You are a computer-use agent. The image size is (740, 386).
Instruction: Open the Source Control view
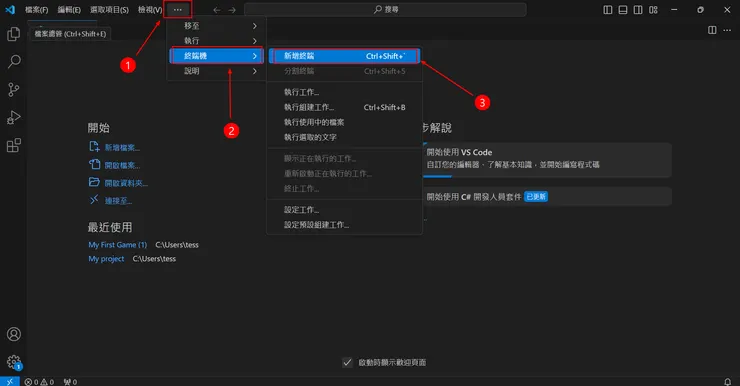pos(14,90)
